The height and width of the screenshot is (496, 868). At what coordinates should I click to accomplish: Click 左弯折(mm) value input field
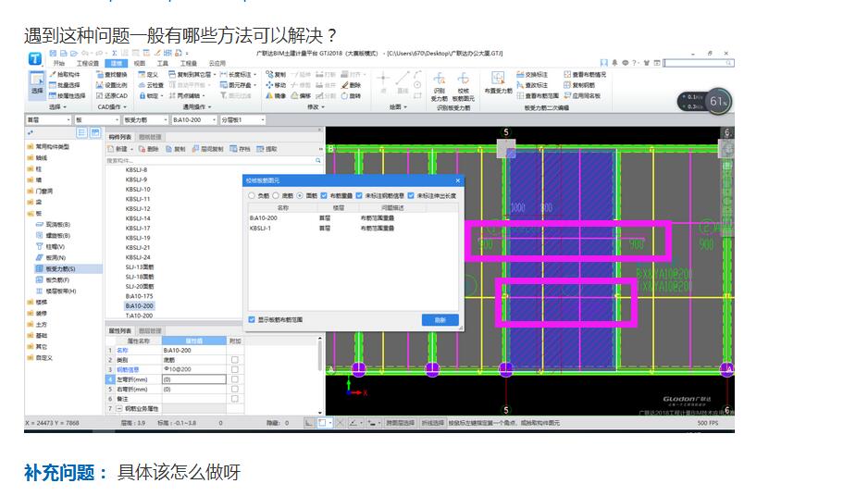click(193, 379)
